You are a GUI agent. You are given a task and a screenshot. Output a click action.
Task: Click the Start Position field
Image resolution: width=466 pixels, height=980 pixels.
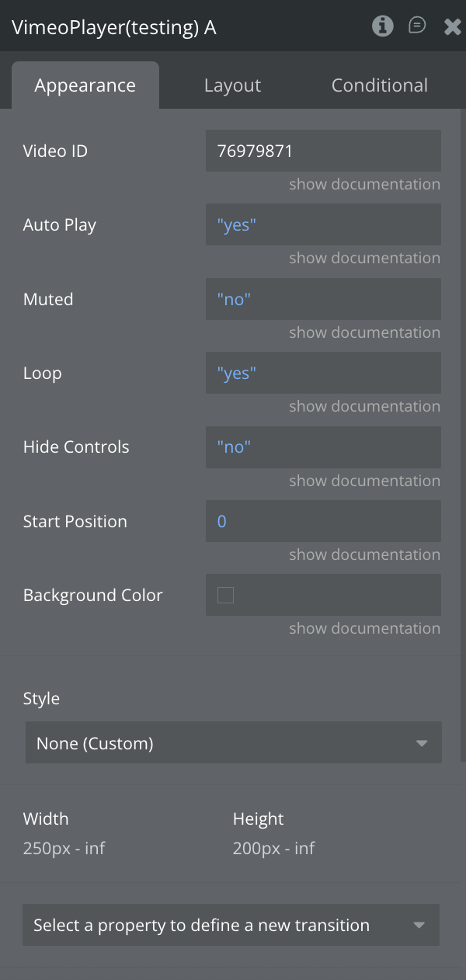(x=323, y=522)
